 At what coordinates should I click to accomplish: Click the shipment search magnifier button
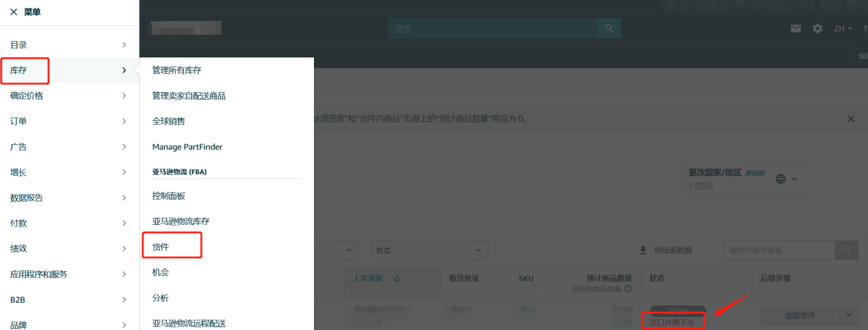coord(847,250)
